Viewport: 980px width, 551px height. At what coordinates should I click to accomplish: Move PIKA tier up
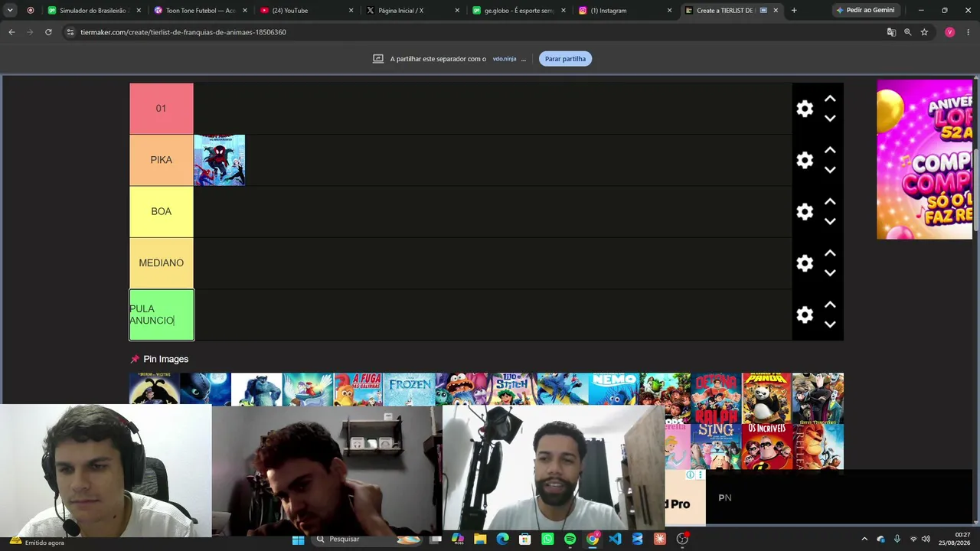[830, 150]
